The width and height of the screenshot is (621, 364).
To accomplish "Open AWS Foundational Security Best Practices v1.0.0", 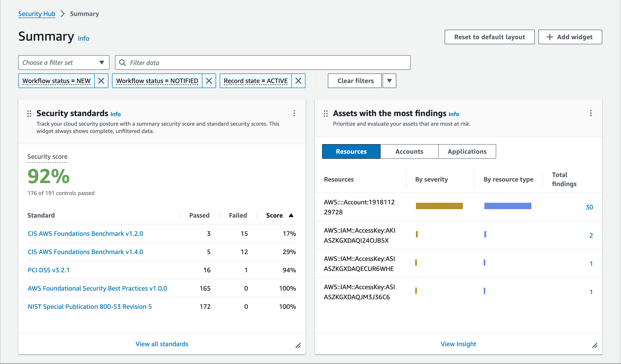I will (97, 288).
